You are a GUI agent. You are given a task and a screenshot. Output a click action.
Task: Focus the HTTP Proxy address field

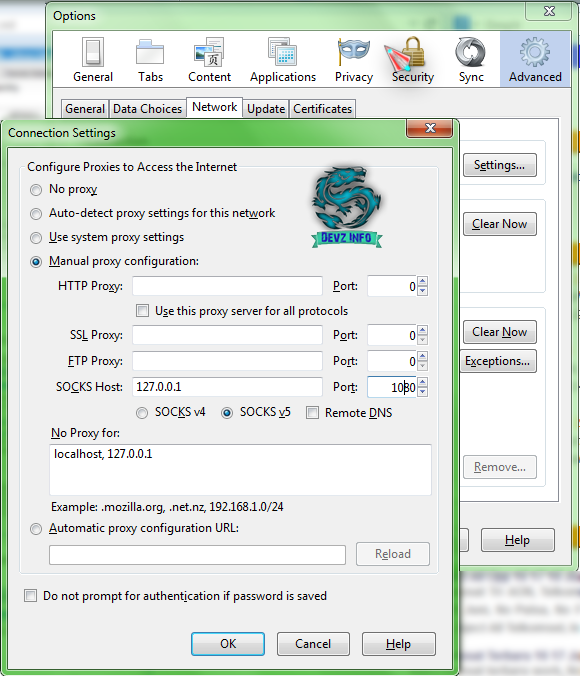point(227,286)
